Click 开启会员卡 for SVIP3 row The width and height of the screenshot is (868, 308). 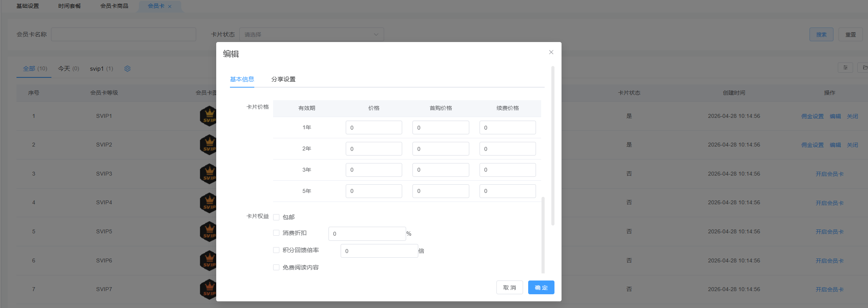[830, 174]
